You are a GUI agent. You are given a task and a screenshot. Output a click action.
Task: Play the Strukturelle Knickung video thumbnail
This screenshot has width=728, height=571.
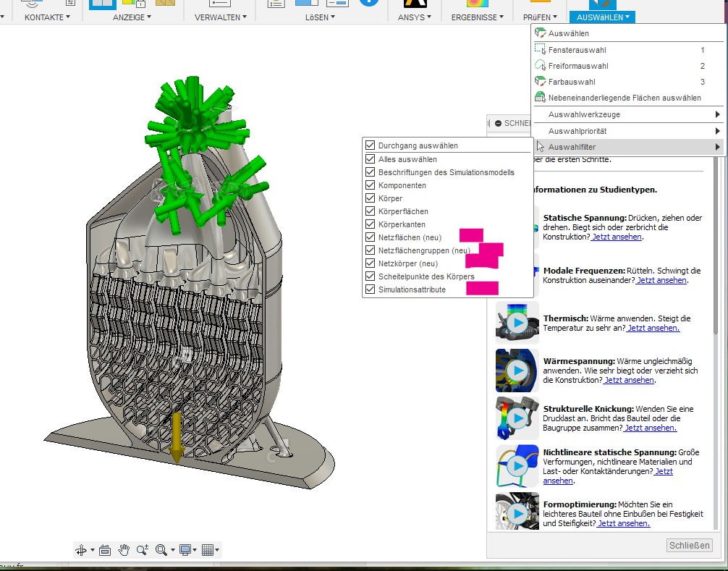517,418
